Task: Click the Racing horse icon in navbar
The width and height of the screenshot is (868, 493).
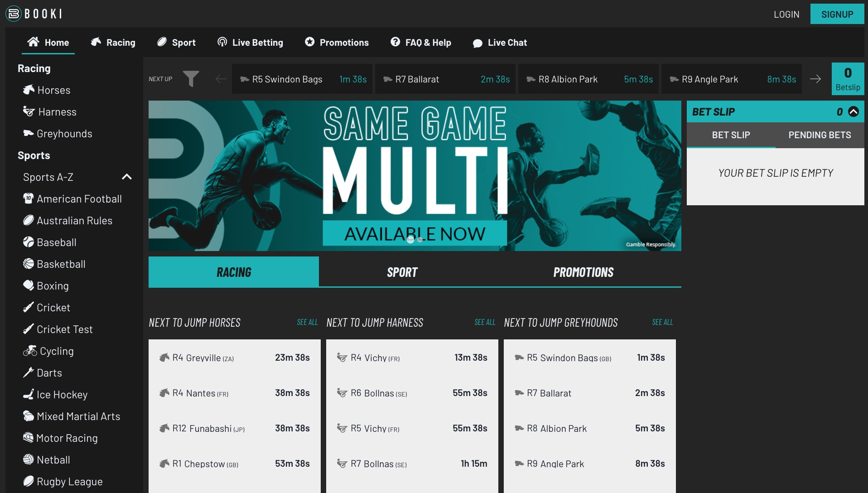Action: pyautogui.click(x=96, y=42)
